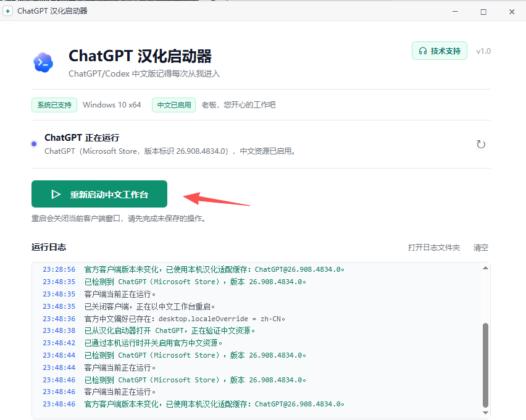Select log line 已关闭客户端，正在以中文工作台重启
The image size is (526, 420).
pos(128,306)
